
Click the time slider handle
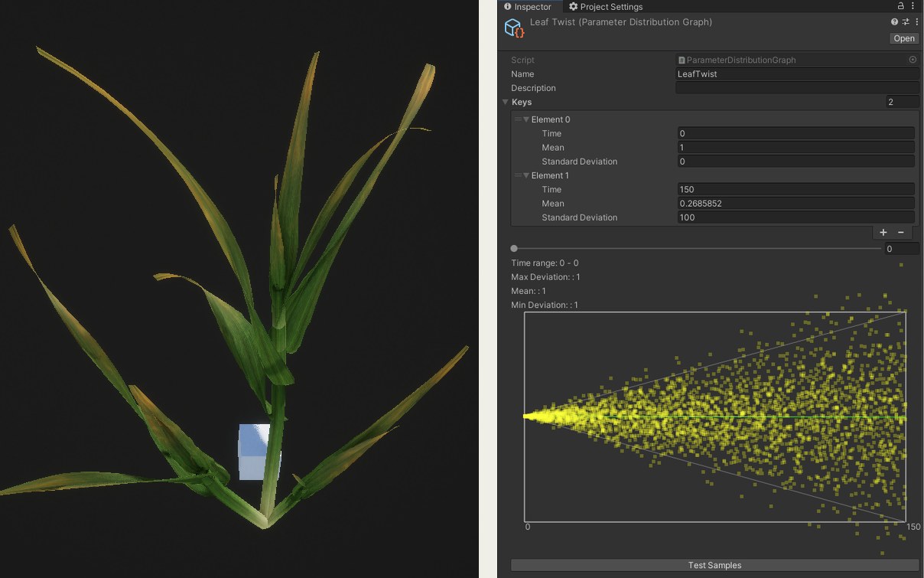pyautogui.click(x=514, y=249)
